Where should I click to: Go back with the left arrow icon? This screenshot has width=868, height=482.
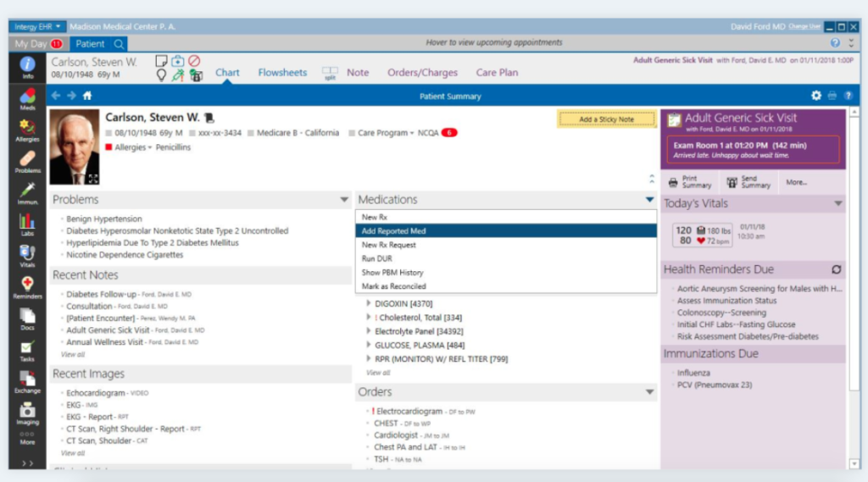56,96
